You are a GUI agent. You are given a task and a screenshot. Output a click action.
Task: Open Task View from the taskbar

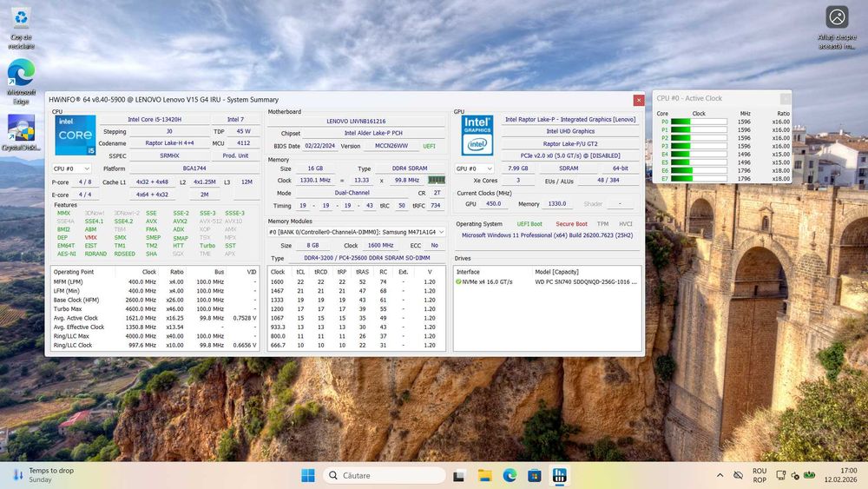tap(458, 475)
